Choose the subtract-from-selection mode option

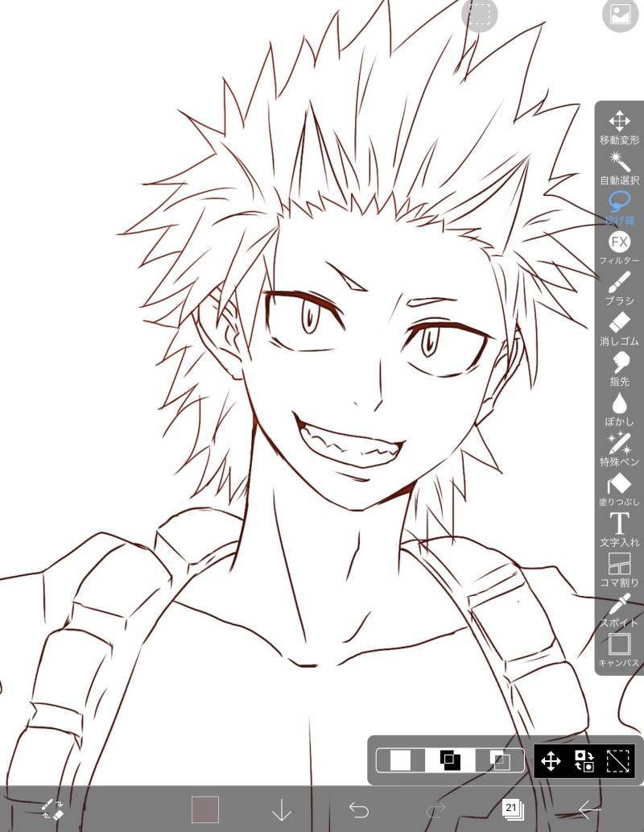500,761
